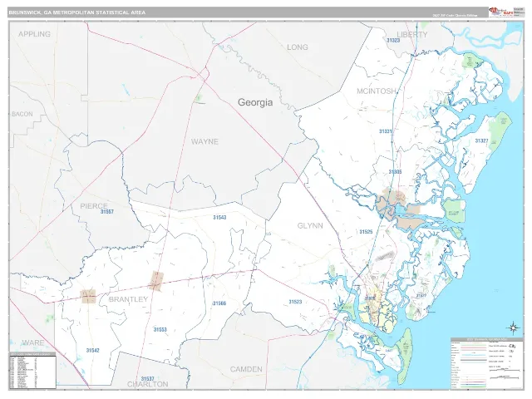Click ZIP code 31543 label
The height and width of the screenshot is (399, 532).
219,217
